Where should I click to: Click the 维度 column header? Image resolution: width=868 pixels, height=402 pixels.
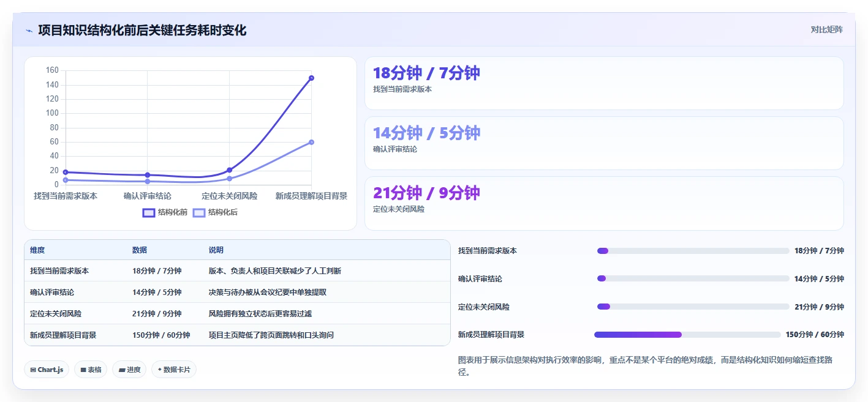point(37,250)
